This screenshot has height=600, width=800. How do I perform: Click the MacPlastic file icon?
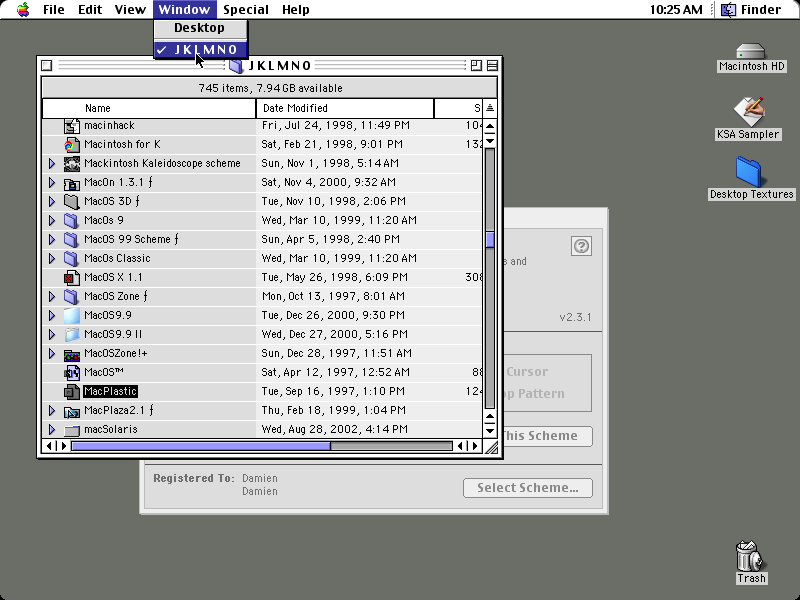(x=72, y=391)
